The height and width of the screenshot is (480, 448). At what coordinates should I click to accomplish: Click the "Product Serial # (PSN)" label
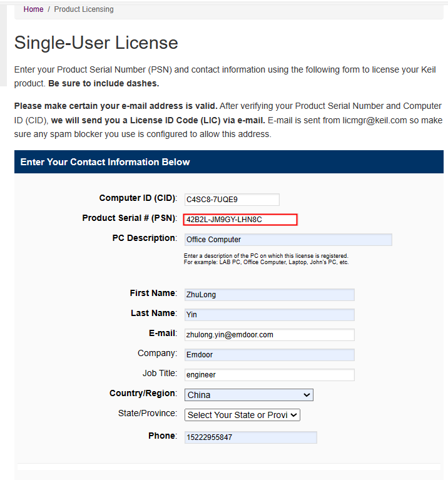[x=129, y=218]
